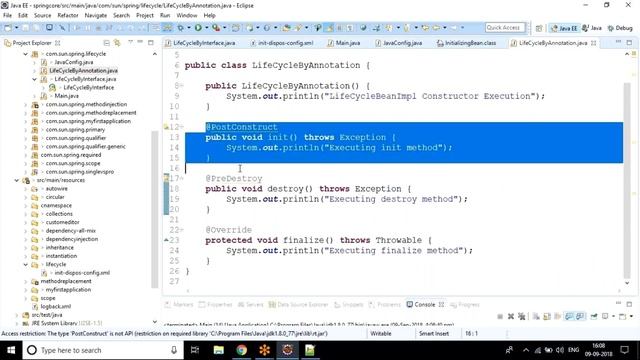
Task: Collapse LifeCycleByInterface.java tree node
Action: (34, 79)
